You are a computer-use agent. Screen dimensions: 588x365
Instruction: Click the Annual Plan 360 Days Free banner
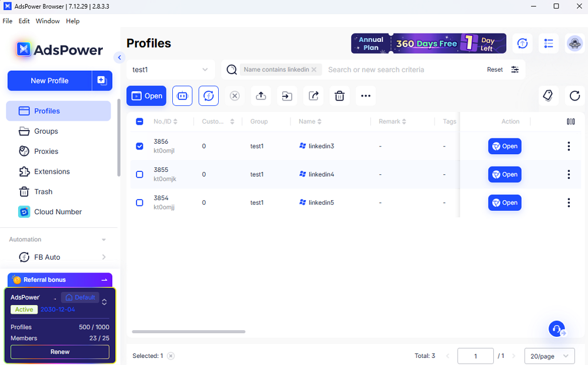pos(429,43)
